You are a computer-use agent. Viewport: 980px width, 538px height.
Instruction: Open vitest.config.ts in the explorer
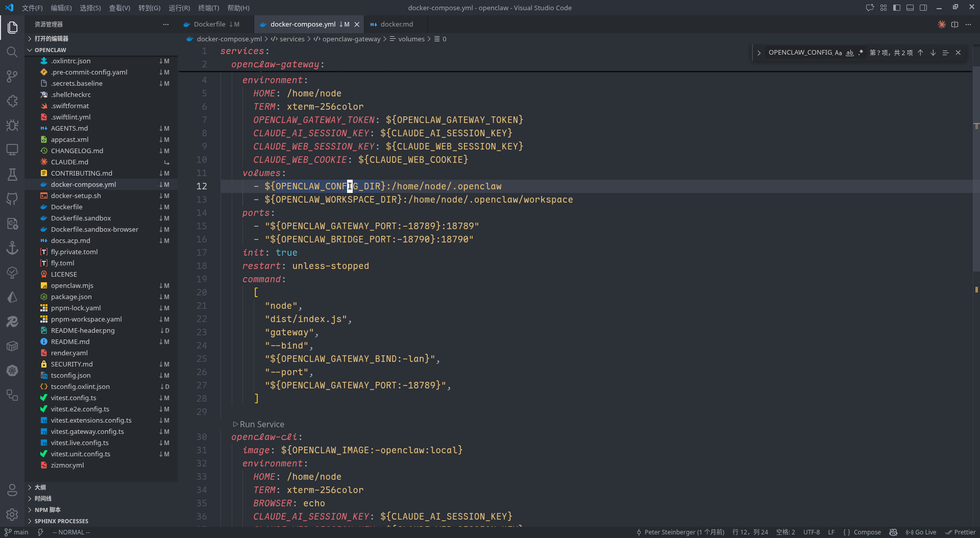click(101, 398)
